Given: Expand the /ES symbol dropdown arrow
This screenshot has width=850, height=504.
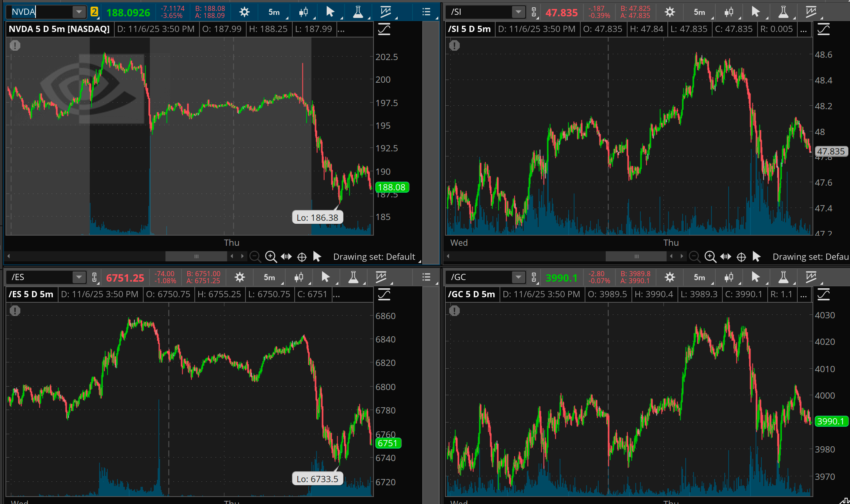Looking at the screenshot, I should coord(79,277).
